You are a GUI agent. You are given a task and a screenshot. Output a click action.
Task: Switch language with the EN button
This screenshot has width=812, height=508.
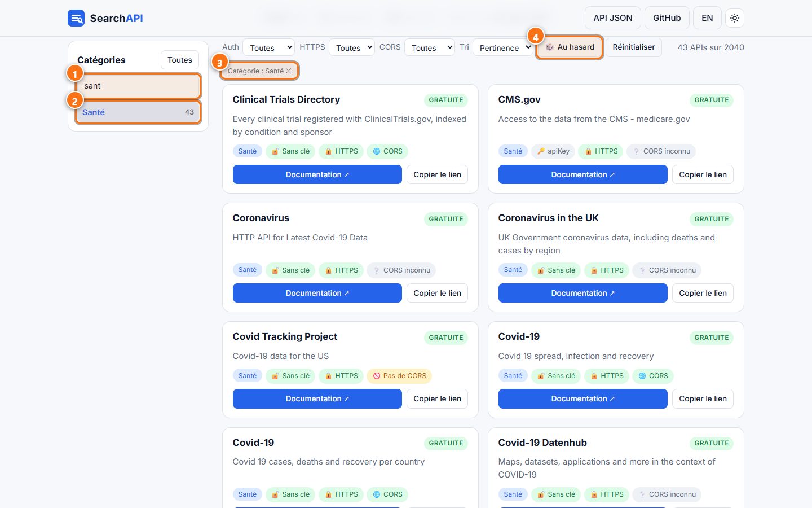[707, 18]
